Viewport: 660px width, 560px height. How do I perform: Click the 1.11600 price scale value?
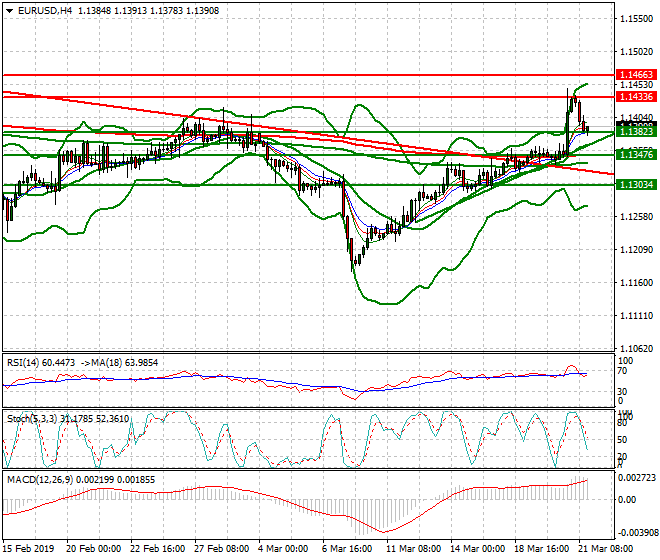tap(636, 283)
